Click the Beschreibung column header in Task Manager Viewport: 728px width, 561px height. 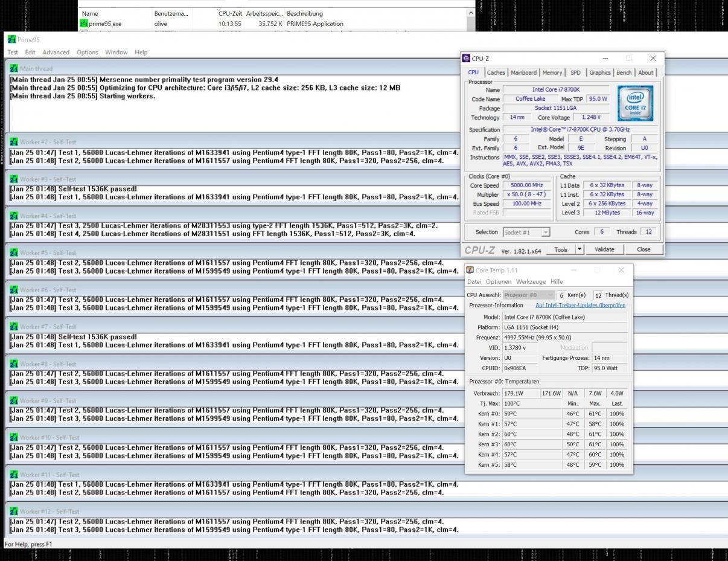(304, 13)
